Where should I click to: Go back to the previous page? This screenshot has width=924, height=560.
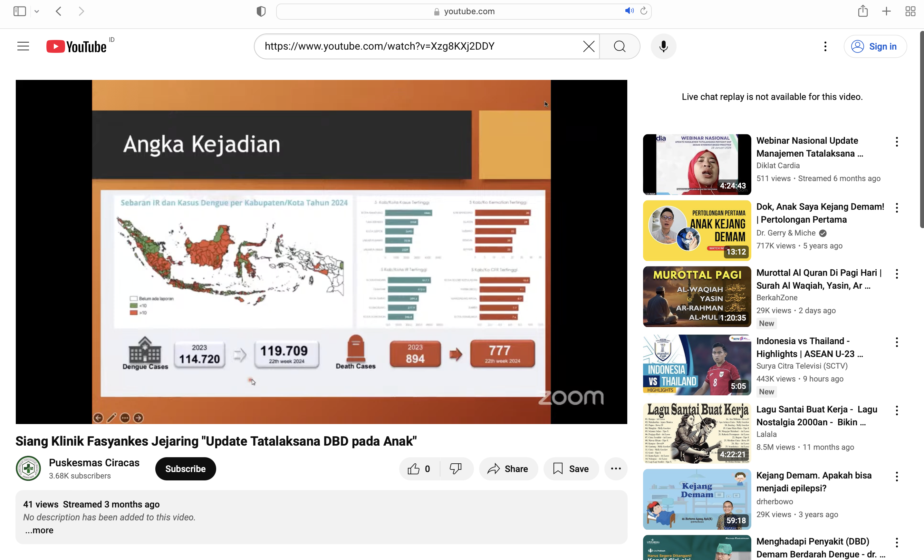pos(59,11)
